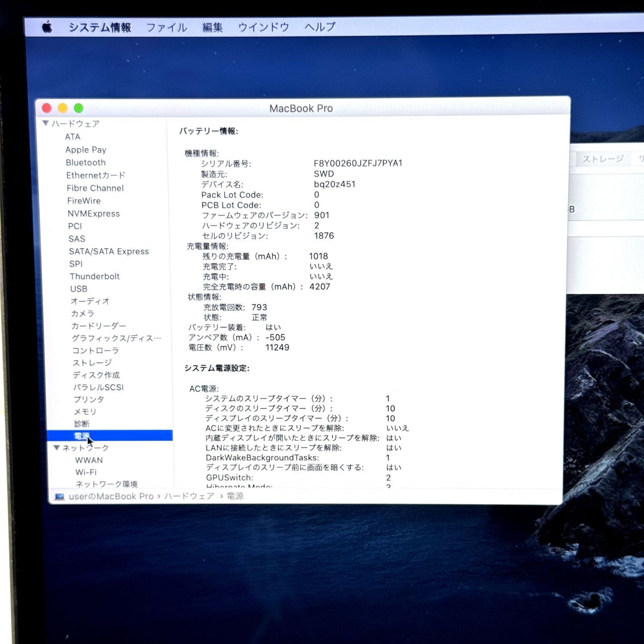Select Thunderbolt in the sidebar
The height and width of the screenshot is (644, 644).
click(95, 276)
